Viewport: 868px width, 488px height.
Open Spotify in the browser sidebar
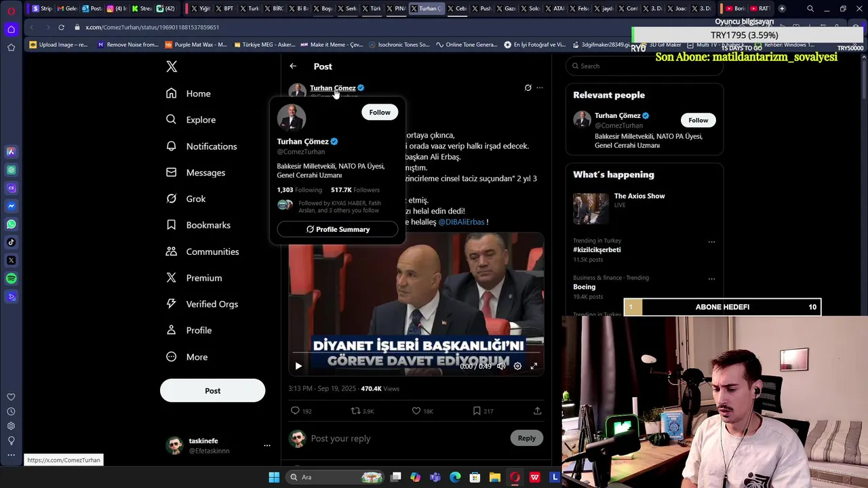11,279
